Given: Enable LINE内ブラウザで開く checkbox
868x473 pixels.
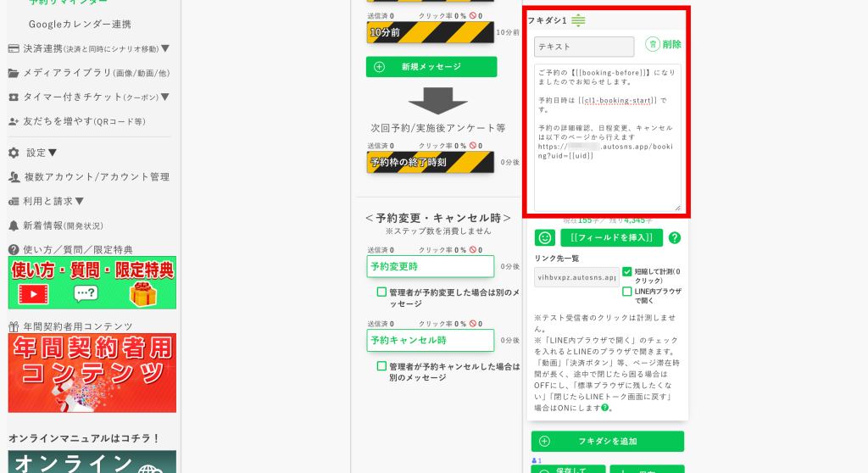Looking at the screenshot, I should pyautogui.click(x=626, y=292).
